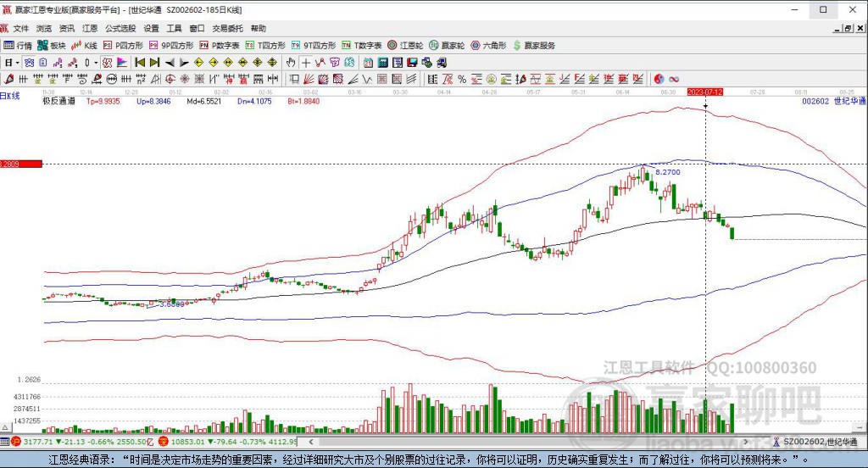
Task: Toggle the color histogram chart icon
Action: 122,63
